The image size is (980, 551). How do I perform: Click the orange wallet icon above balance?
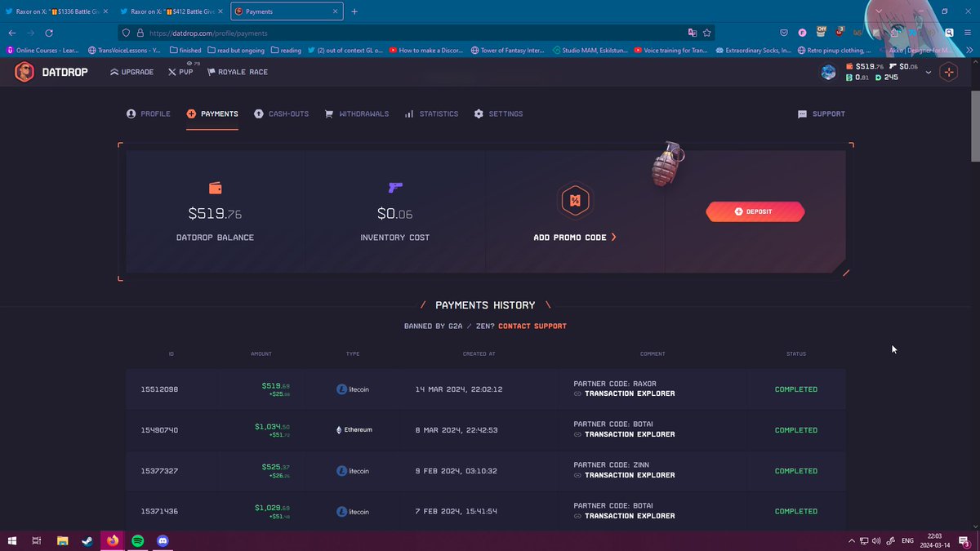pyautogui.click(x=216, y=188)
